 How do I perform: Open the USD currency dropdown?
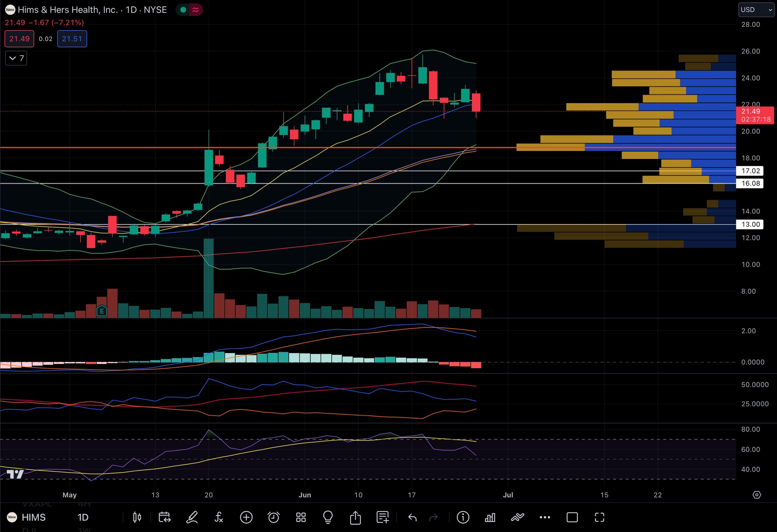pos(756,10)
